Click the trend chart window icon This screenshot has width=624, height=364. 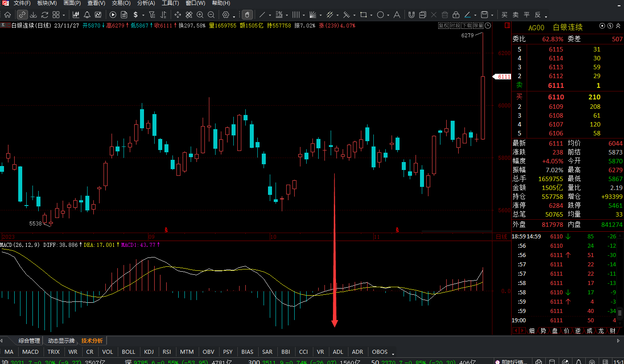[x=98, y=15]
